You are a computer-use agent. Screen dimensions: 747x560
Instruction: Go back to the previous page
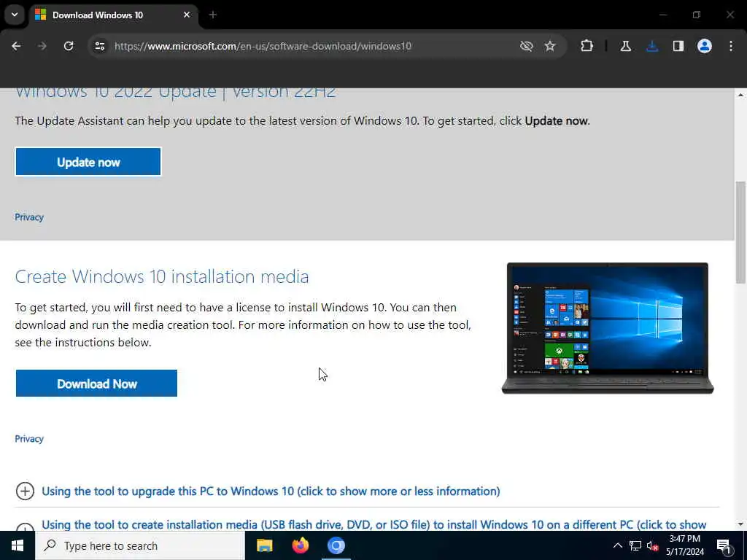click(16, 46)
